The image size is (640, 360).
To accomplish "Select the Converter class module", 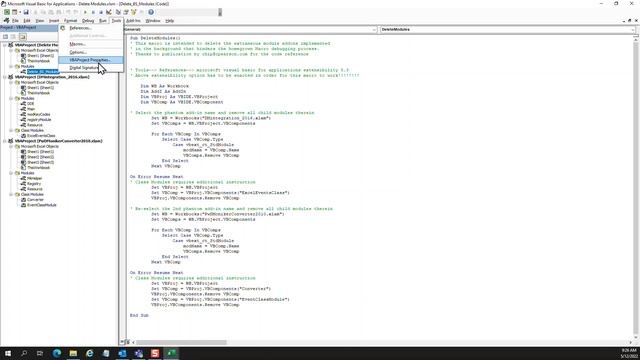I will click(x=35, y=200).
